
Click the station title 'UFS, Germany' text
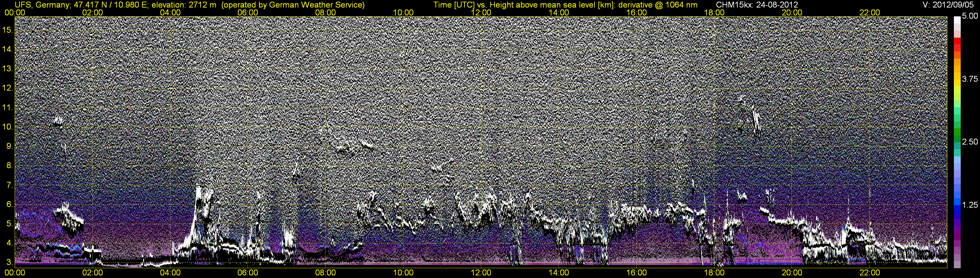click(42, 5)
